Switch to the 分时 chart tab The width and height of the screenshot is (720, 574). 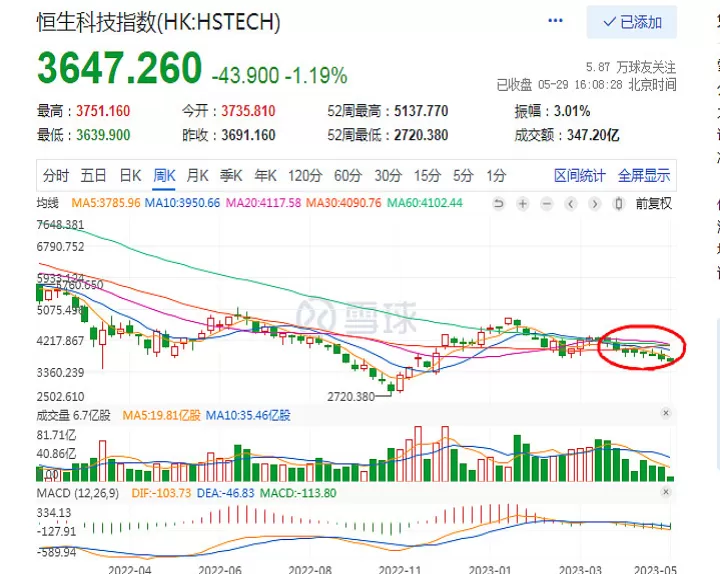(x=56, y=176)
